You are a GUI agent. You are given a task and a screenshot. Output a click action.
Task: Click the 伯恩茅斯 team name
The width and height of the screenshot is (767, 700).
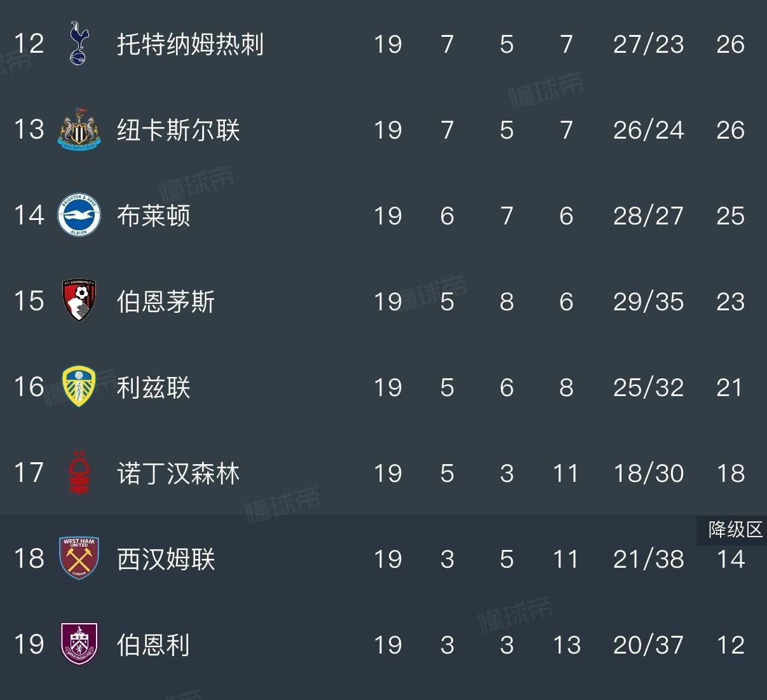coord(166,301)
